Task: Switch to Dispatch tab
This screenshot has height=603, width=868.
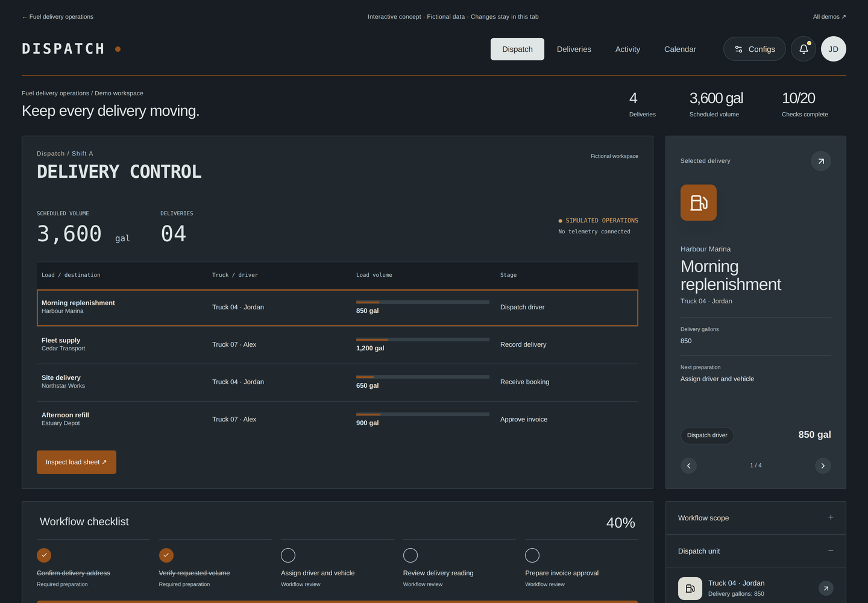Action: (x=517, y=49)
